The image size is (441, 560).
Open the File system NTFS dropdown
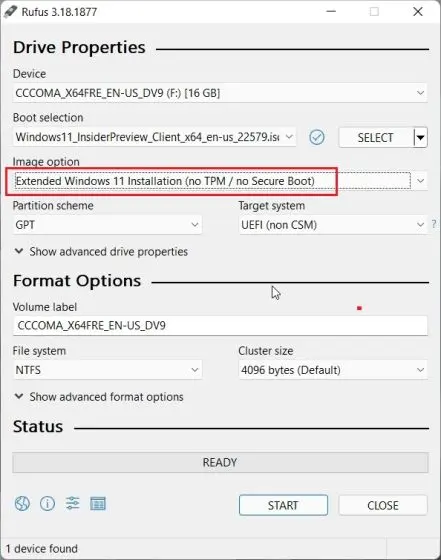107,370
